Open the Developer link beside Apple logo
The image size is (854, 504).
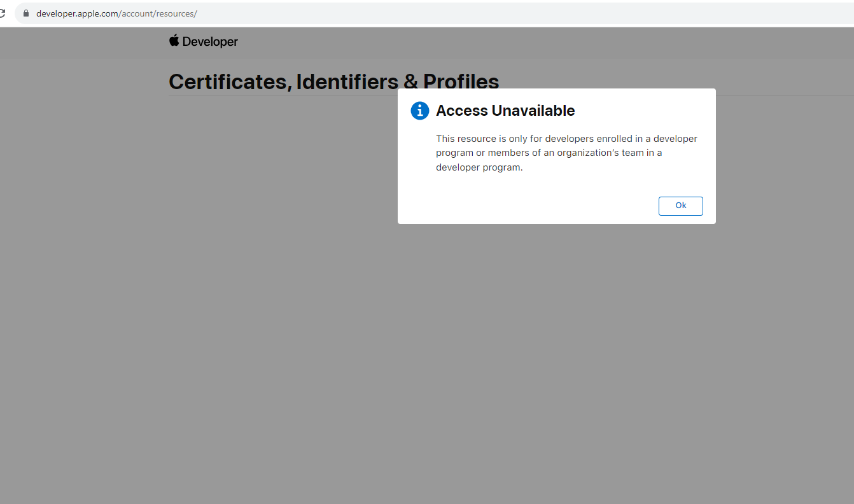tap(210, 42)
